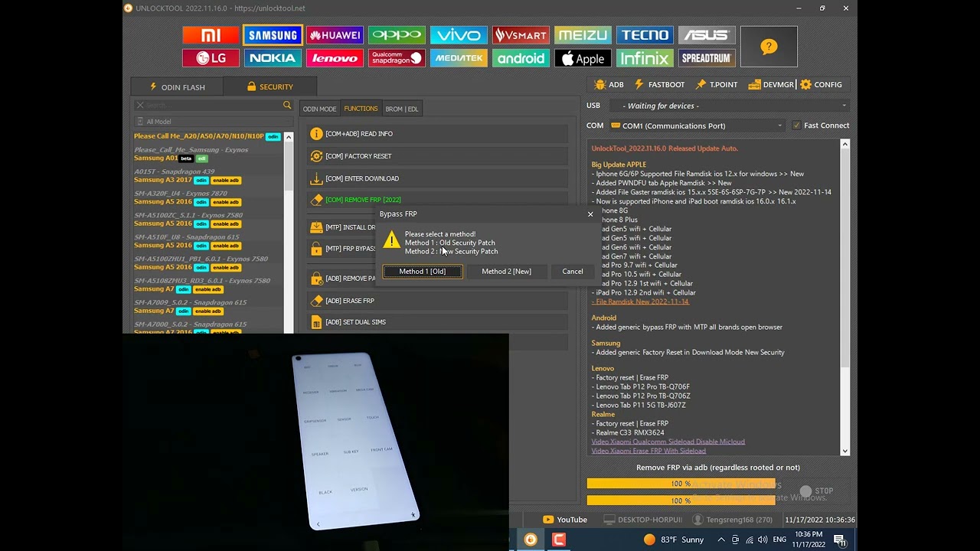Select the Vivo brand icon
980x551 pixels.
click(x=459, y=35)
